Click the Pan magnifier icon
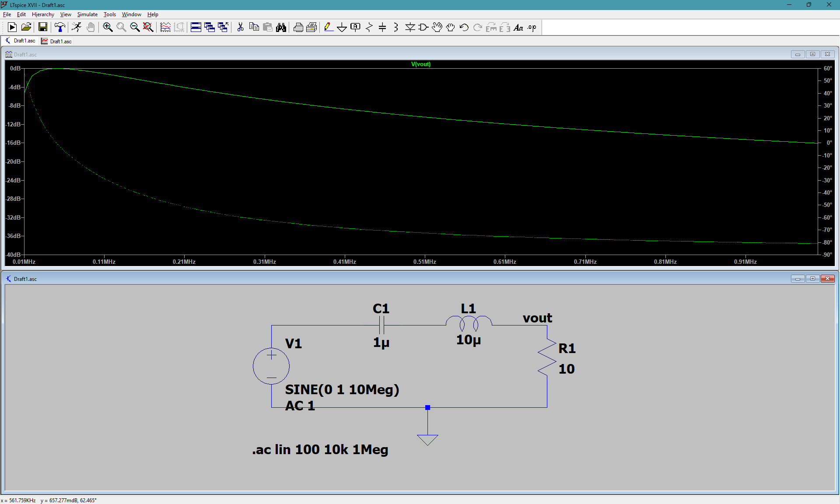The height and width of the screenshot is (504, 840). point(121,27)
